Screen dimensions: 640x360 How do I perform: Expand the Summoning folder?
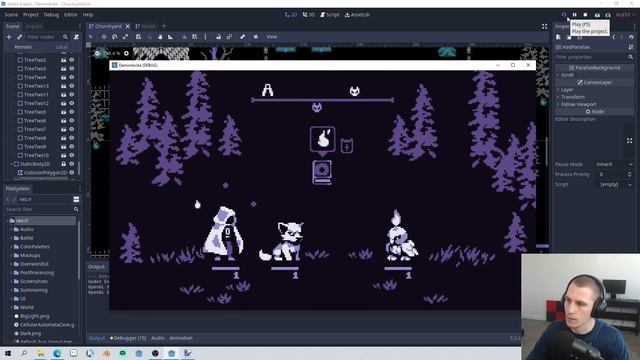coord(11,290)
